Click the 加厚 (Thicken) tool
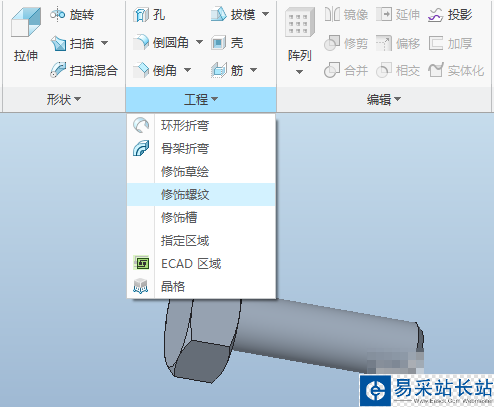This screenshot has height=407, width=494. tap(450, 43)
